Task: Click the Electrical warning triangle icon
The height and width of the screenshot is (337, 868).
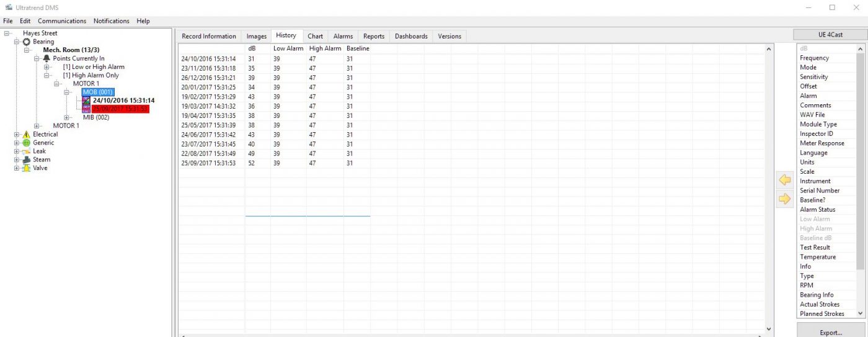Action: 27,135
